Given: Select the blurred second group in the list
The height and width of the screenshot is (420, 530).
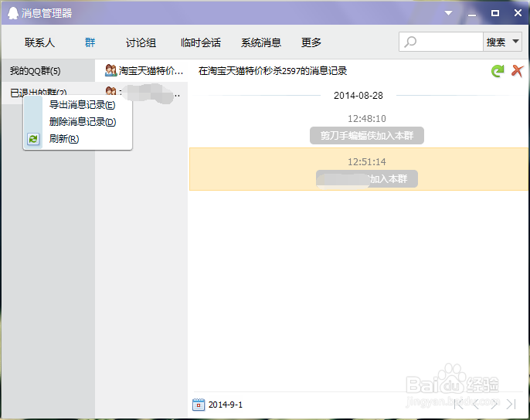Looking at the screenshot, I should [x=141, y=92].
